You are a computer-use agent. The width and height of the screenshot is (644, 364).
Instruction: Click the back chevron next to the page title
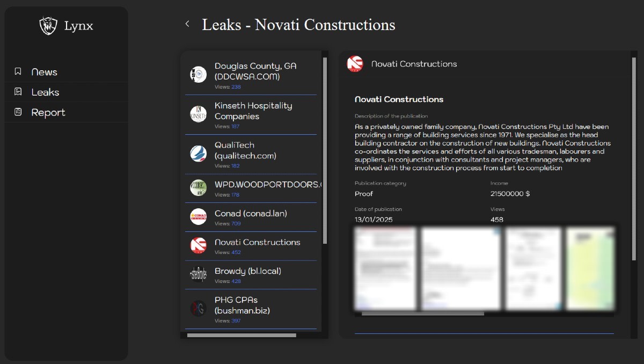(187, 24)
